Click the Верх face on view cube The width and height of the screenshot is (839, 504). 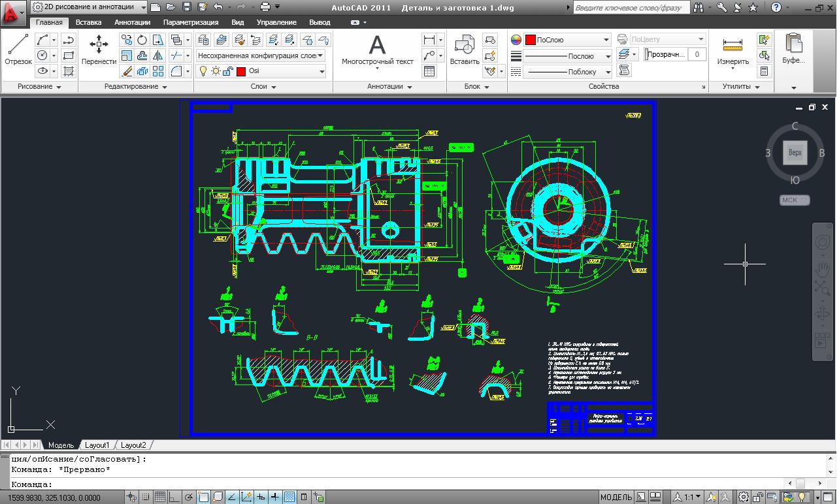[795, 153]
